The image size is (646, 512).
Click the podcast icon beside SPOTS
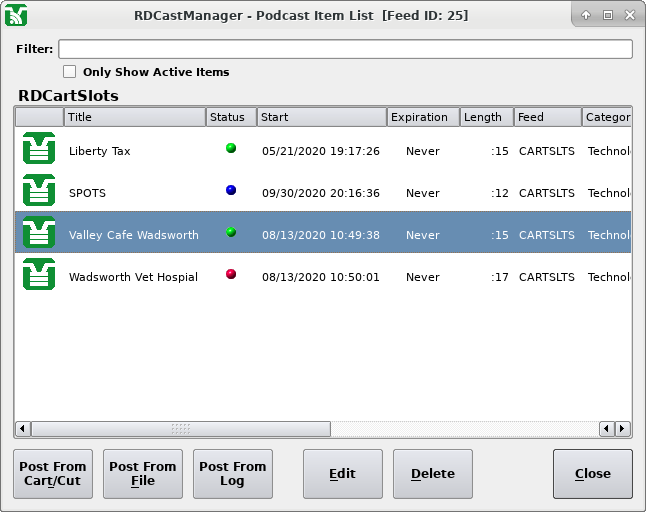pos(39,191)
